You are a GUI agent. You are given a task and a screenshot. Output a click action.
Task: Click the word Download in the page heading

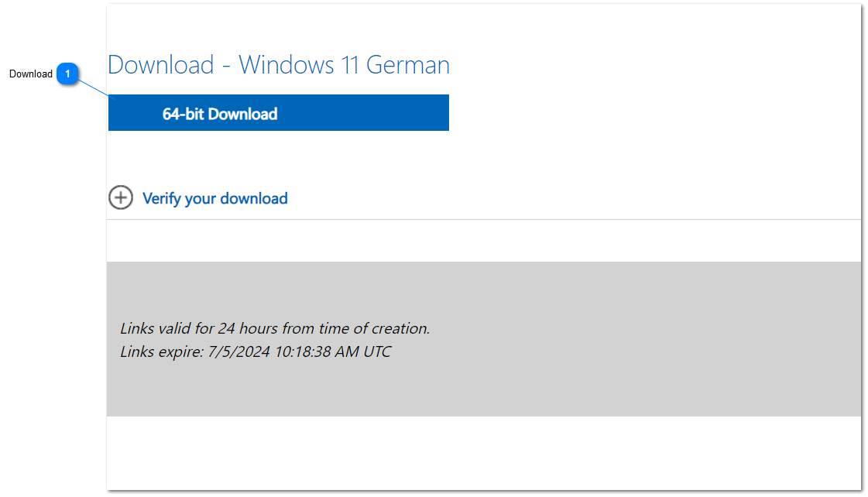pos(160,65)
